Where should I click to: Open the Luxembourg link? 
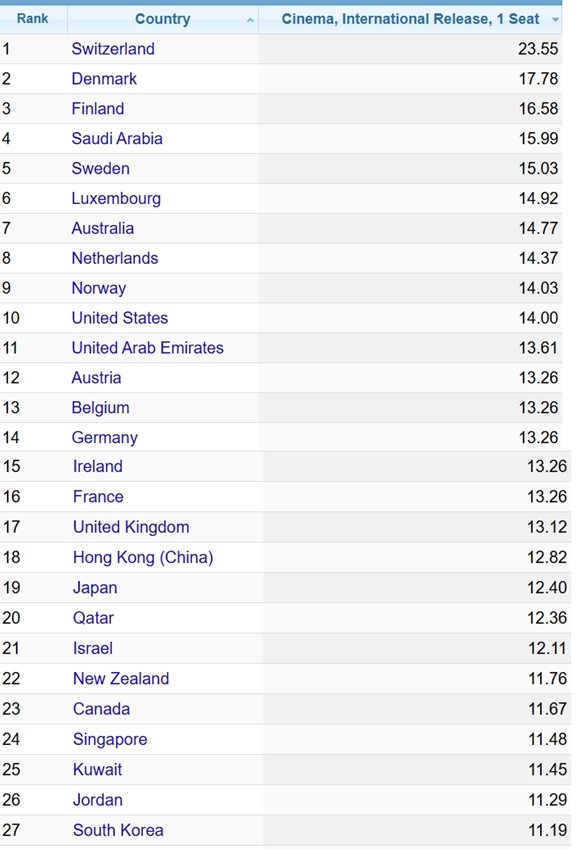click(x=116, y=198)
